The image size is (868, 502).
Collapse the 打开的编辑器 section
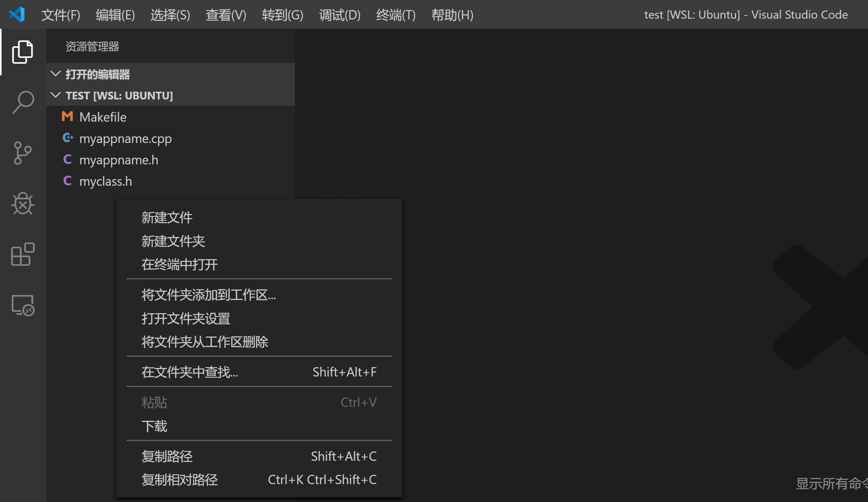point(56,74)
